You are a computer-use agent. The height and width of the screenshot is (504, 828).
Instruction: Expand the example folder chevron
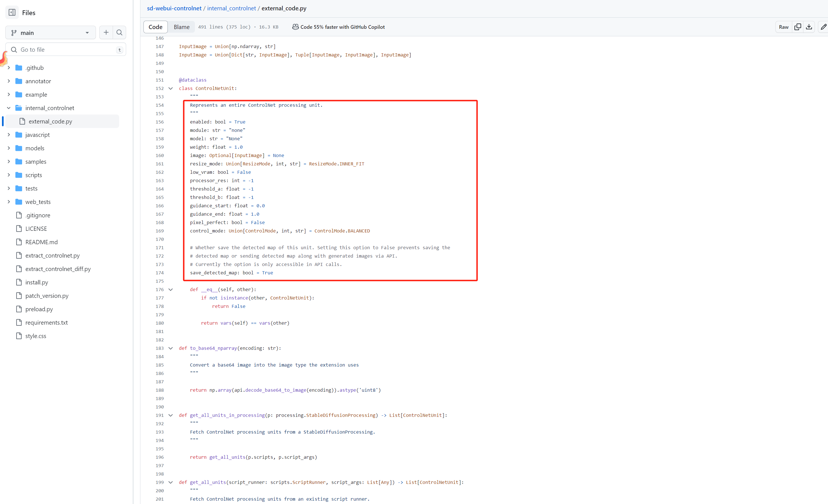9,94
